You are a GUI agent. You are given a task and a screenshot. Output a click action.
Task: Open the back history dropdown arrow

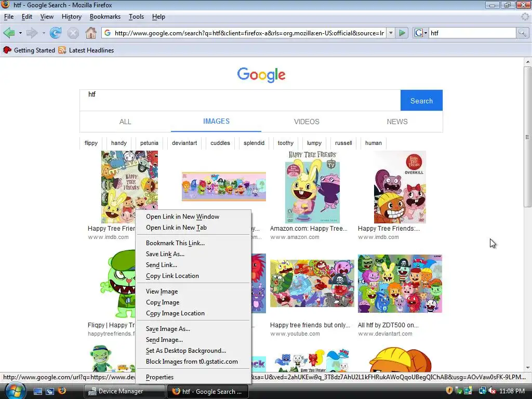[x=20, y=33]
